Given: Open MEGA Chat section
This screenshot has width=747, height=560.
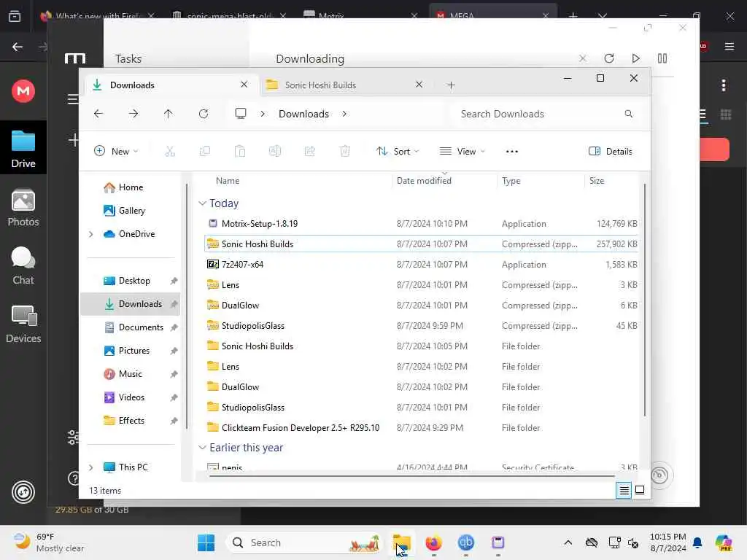Looking at the screenshot, I should click(23, 265).
